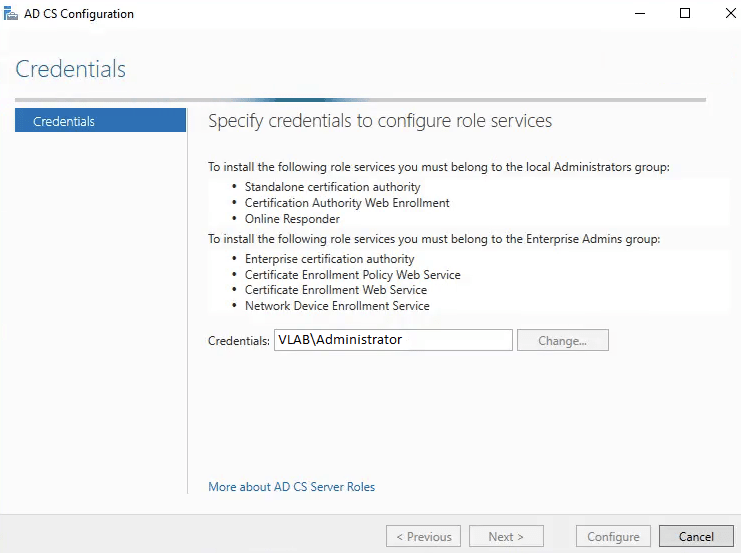Select Certificate Enrollment Web Service entry
742x555 pixels.
[335, 290]
